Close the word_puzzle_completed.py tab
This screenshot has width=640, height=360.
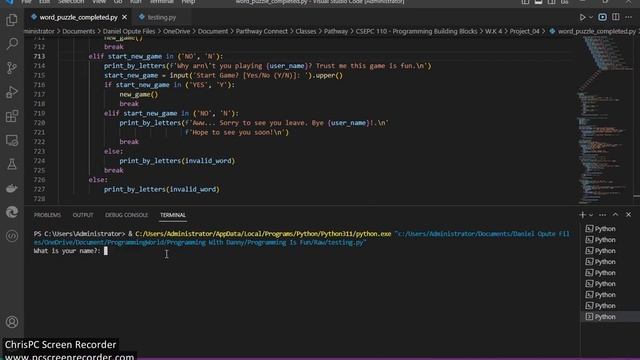124,17
